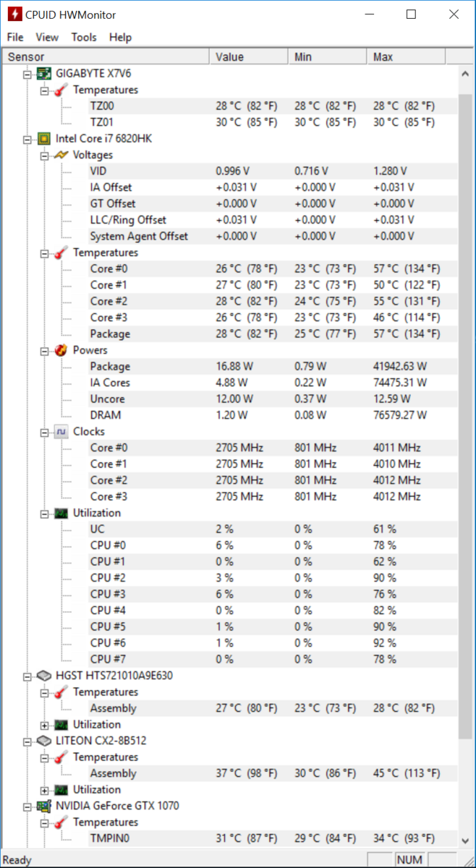
Task: Collapse the GIGABYTE X7V6 Temperatures node
Action: [x=45, y=90]
